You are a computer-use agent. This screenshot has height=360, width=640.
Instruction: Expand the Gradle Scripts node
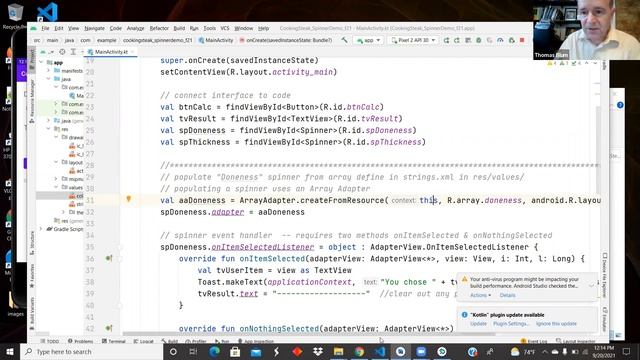[41, 229]
